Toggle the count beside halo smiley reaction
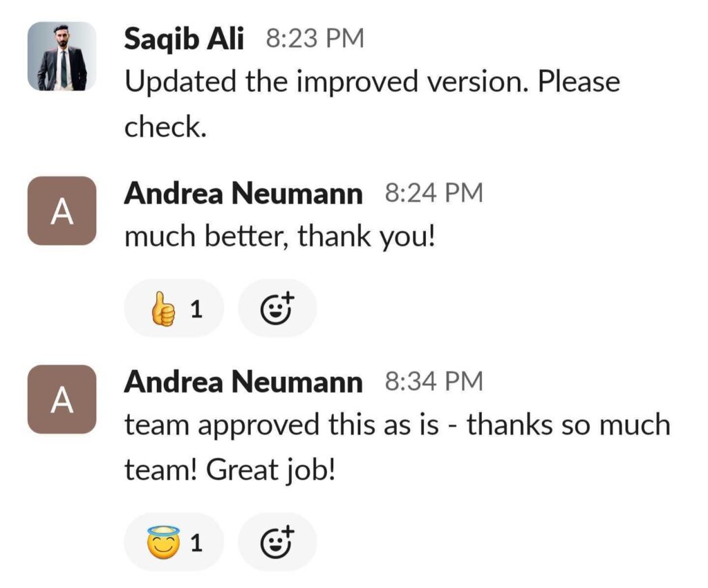The height and width of the screenshot is (588, 708). click(196, 542)
